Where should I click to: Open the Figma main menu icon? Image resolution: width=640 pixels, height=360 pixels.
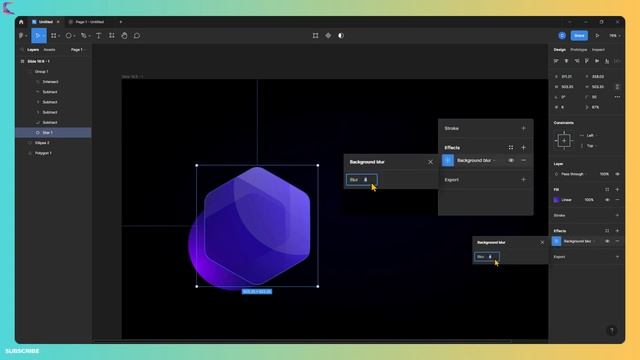point(22,36)
